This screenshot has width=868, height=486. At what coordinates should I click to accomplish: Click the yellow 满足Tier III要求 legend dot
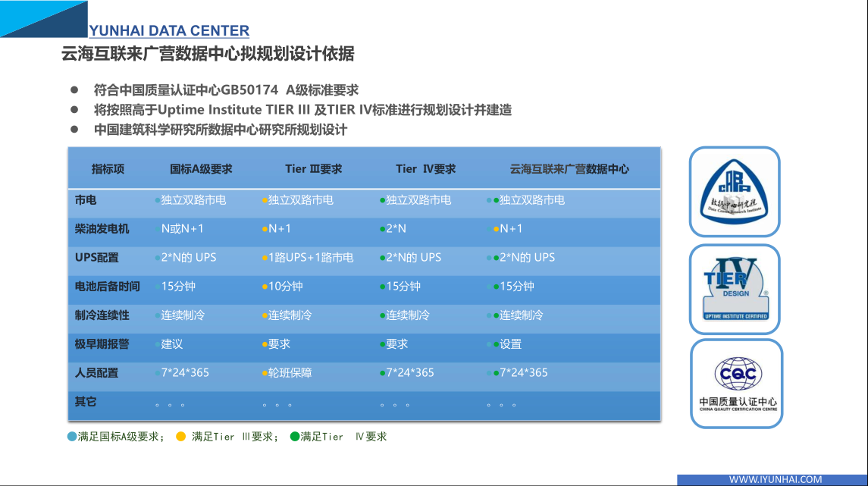[x=180, y=437]
